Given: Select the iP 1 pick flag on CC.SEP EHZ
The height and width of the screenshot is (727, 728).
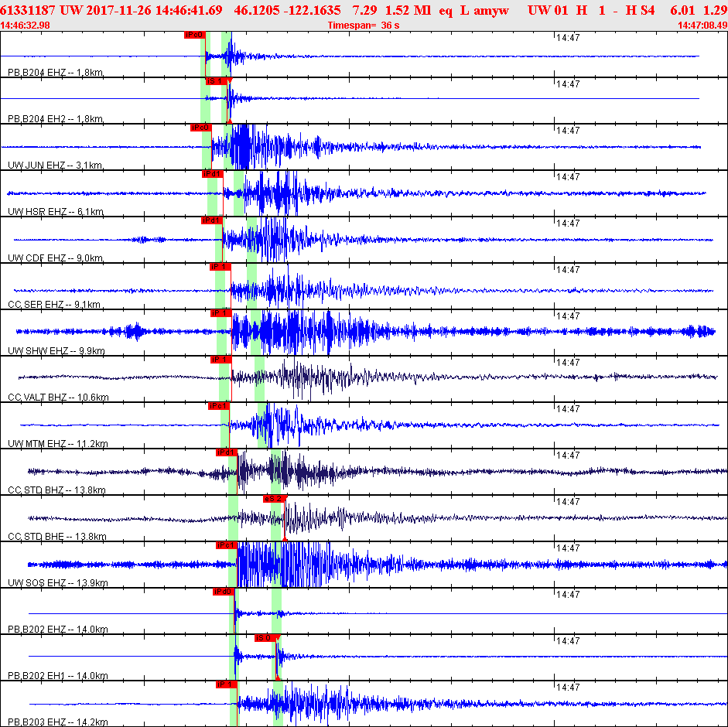Looking at the screenshot, I should click(x=220, y=267).
